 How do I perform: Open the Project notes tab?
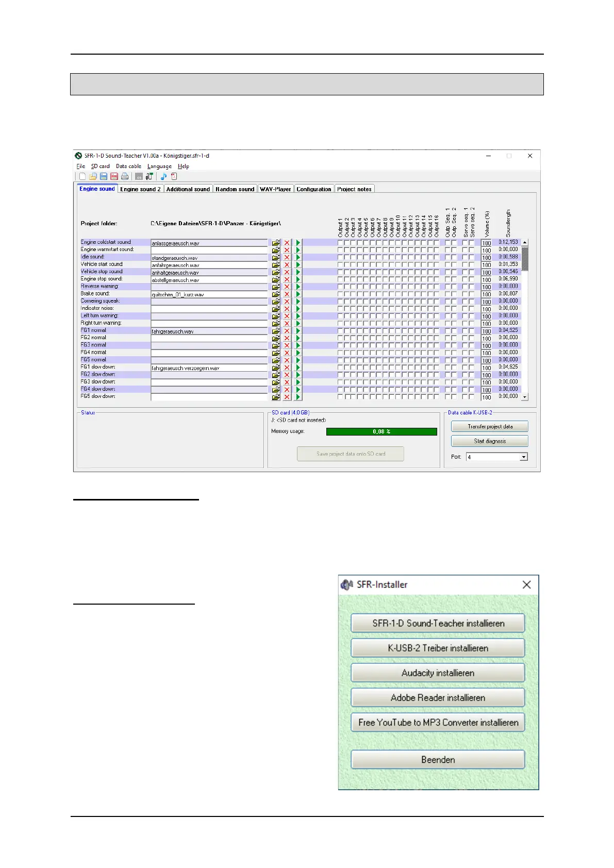coord(354,189)
